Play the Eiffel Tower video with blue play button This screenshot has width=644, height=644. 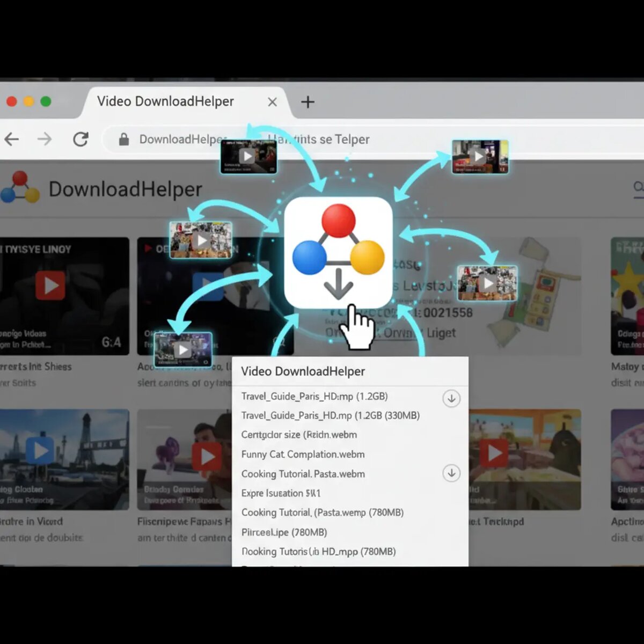tap(40, 450)
